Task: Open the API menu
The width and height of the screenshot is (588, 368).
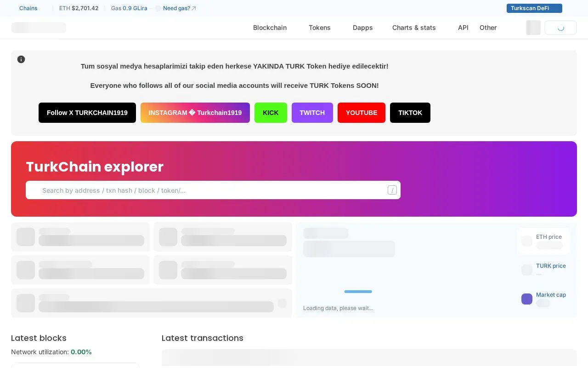Action: click(x=463, y=28)
